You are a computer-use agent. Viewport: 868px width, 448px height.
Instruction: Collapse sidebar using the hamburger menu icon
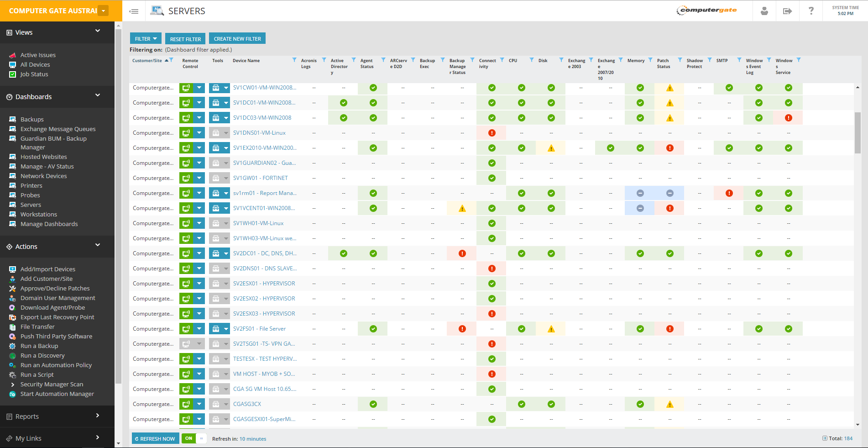(134, 11)
